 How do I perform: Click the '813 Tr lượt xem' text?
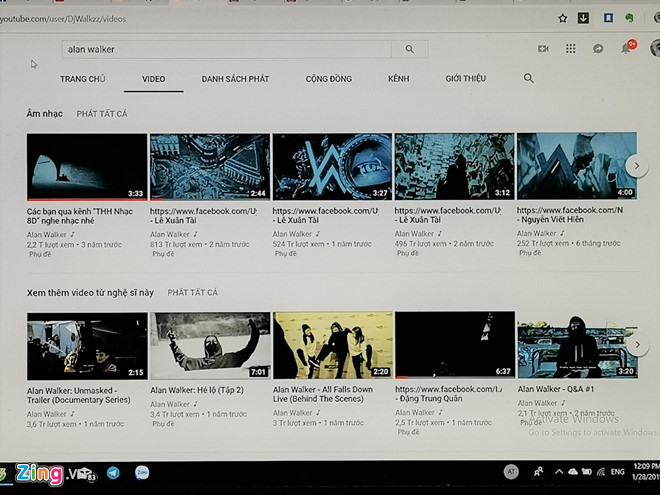click(x=176, y=244)
